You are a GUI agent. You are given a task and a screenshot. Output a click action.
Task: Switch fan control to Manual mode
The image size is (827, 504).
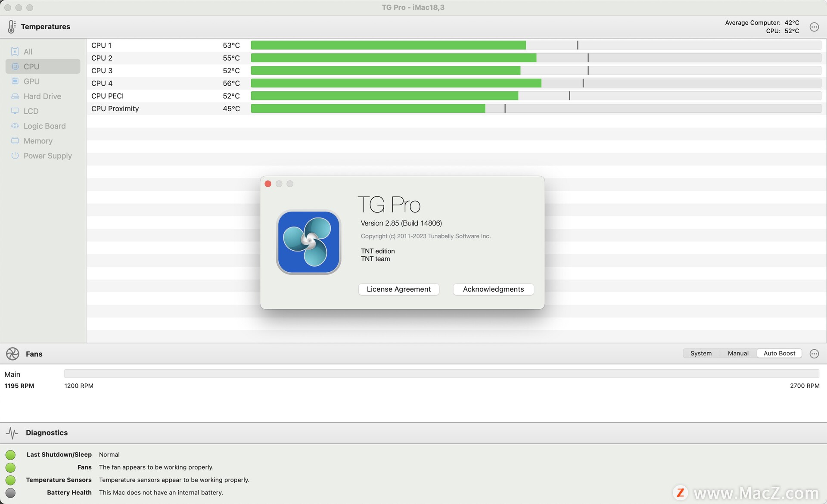coord(738,353)
